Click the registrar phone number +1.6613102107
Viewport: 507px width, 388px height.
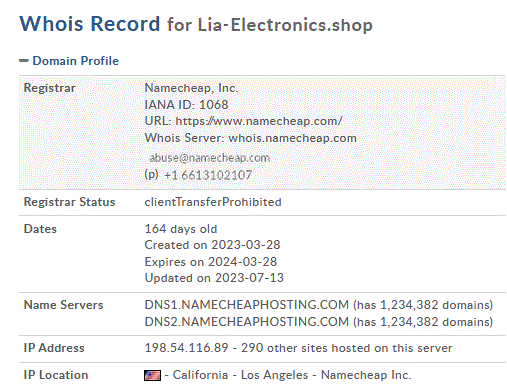pyautogui.click(x=208, y=175)
